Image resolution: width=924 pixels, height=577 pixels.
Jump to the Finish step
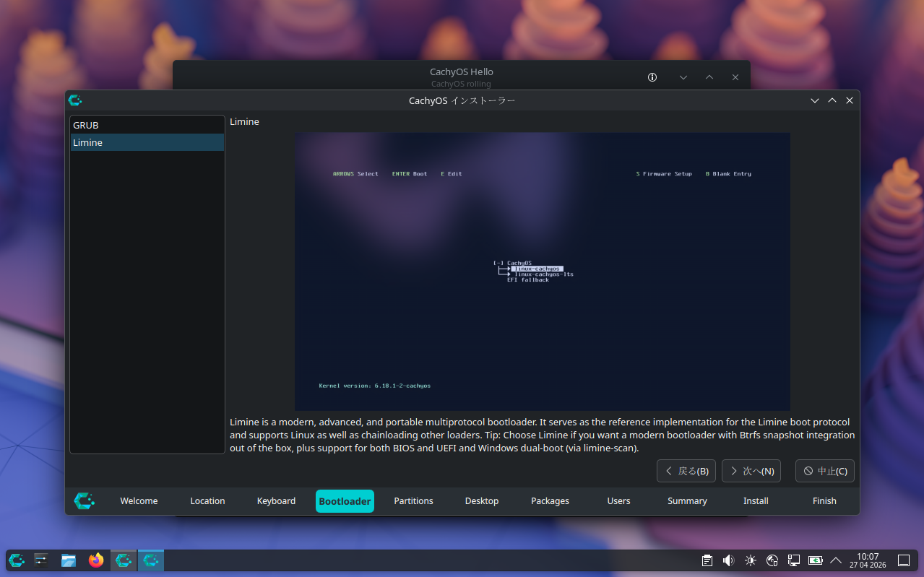click(824, 501)
